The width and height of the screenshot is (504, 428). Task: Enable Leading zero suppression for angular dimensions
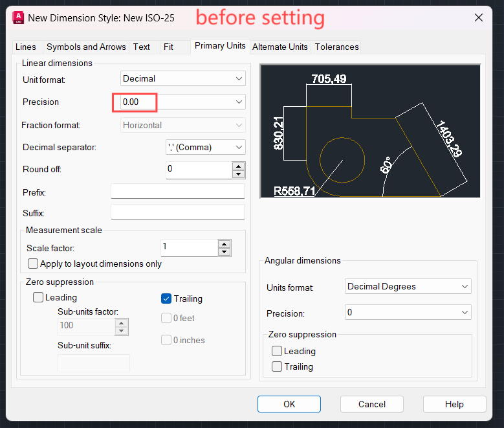pyautogui.click(x=277, y=351)
